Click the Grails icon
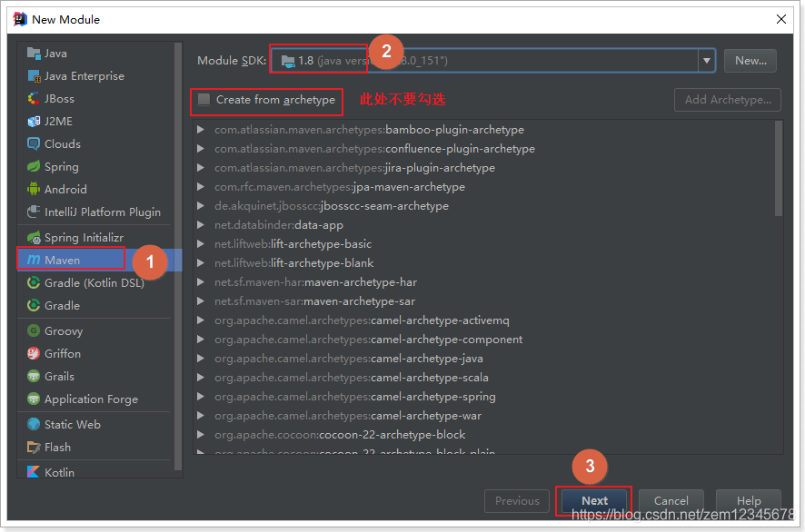The width and height of the screenshot is (805, 532). 34,377
